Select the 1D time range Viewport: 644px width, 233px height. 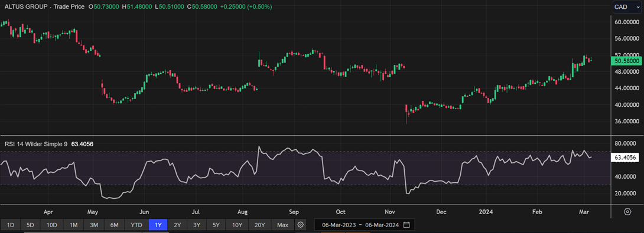pos(11,225)
